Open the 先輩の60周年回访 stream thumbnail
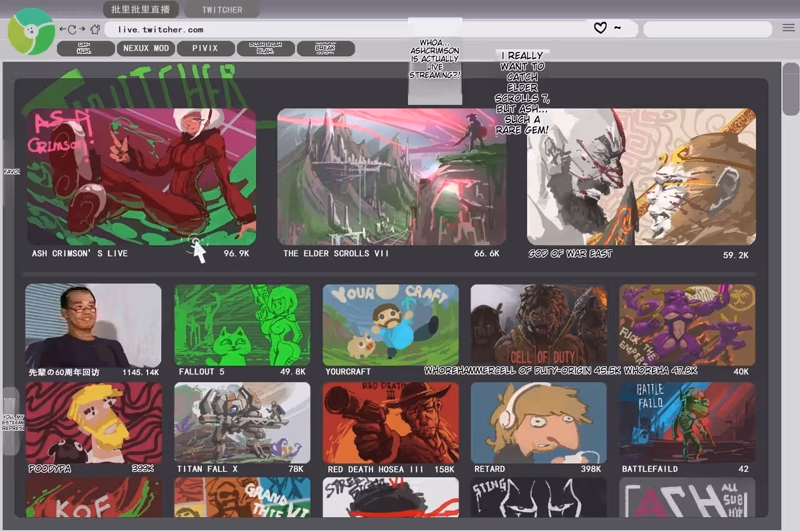The height and width of the screenshot is (532, 800). click(x=93, y=325)
